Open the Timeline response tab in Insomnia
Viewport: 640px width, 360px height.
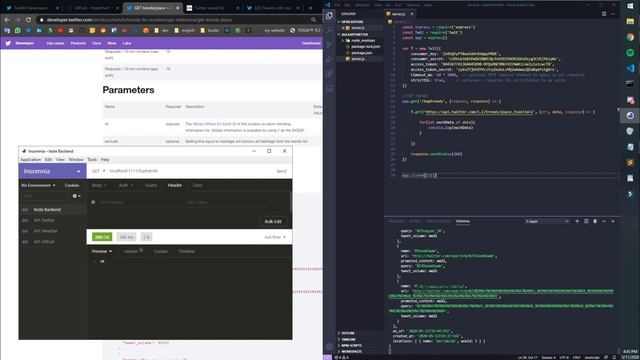pyautogui.click(x=187, y=251)
